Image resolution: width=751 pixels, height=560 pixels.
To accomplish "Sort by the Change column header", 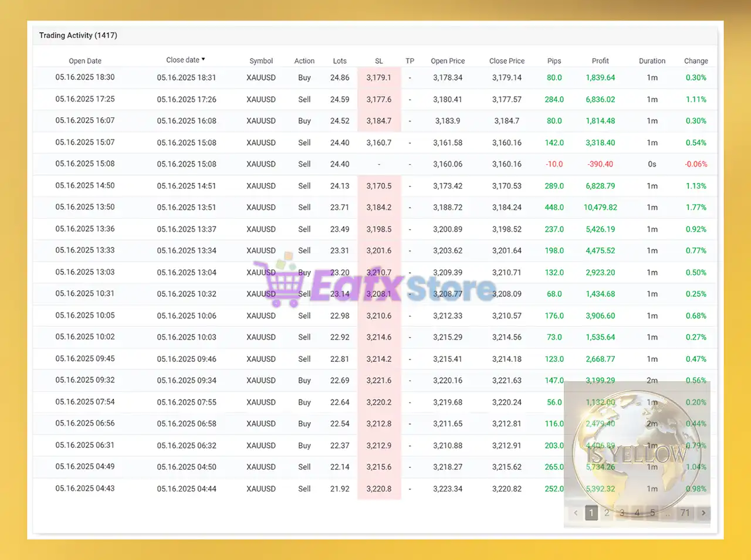I will 696,61.
